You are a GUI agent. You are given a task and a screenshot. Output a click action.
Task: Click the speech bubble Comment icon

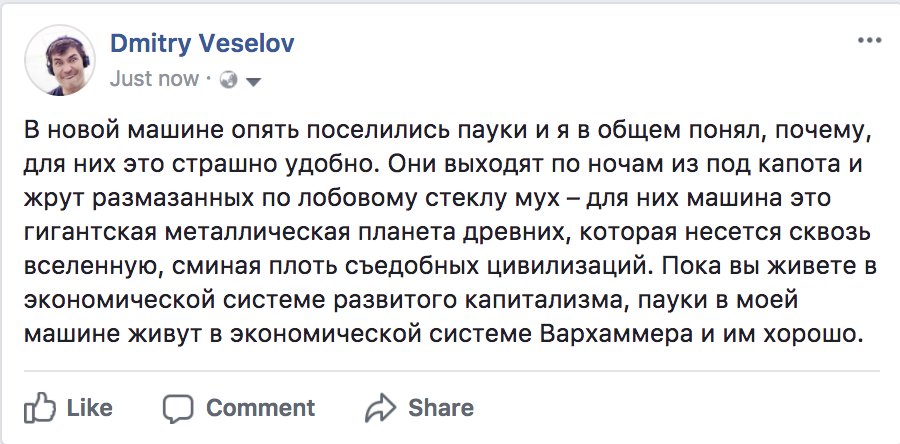coord(179,408)
